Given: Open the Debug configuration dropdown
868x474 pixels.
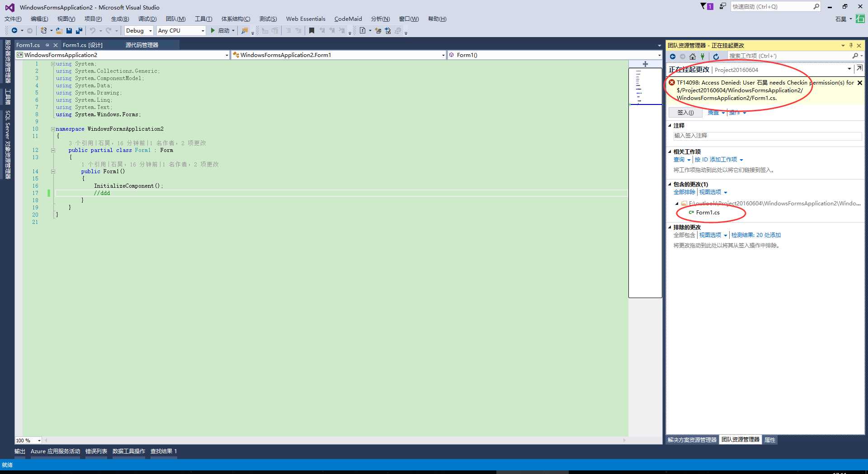Looking at the screenshot, I should (x=139, y=30).
